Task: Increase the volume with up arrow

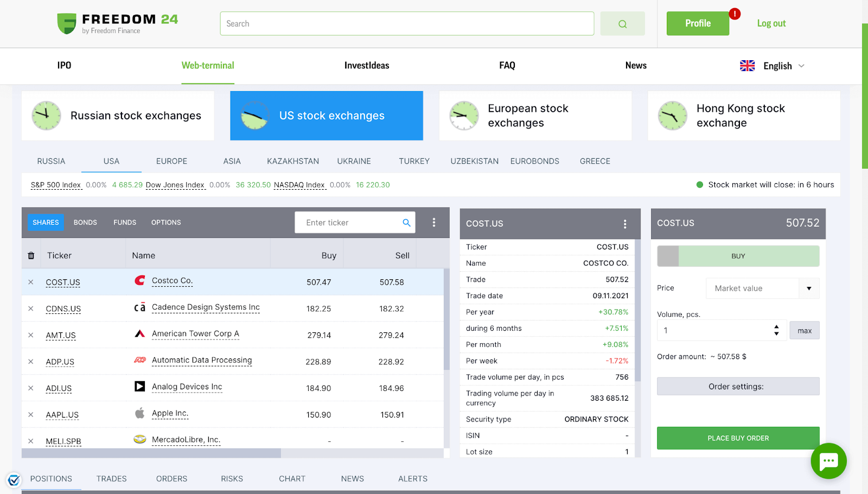Action: (776, 327)
